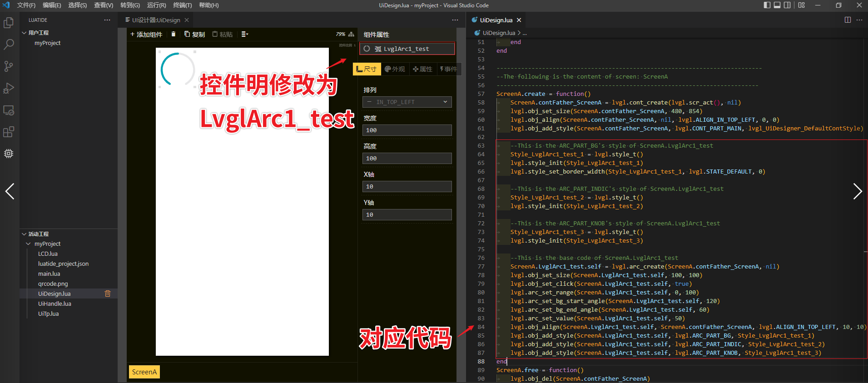Split the UiDesign.lua editor to the right

[848, 20]
